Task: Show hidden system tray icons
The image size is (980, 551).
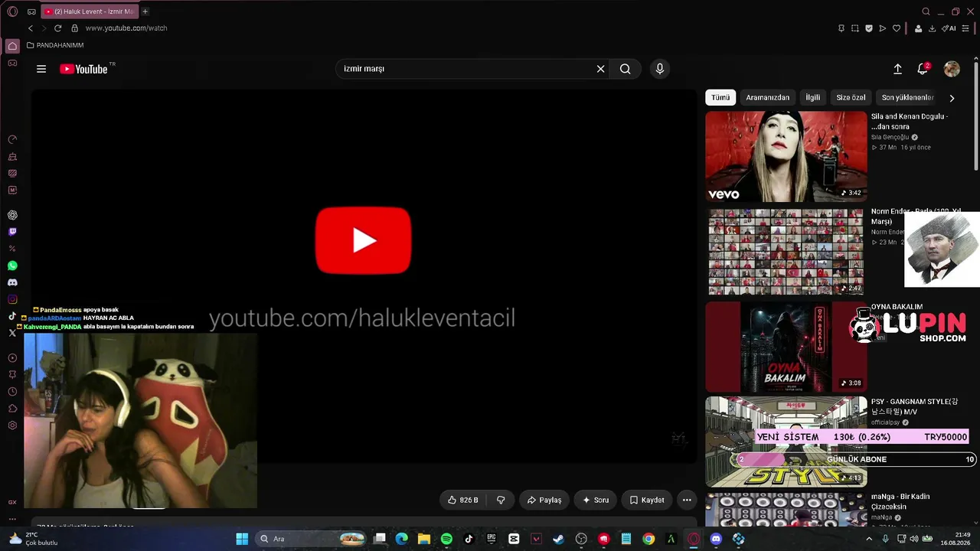Action: (x=869, y=539)
